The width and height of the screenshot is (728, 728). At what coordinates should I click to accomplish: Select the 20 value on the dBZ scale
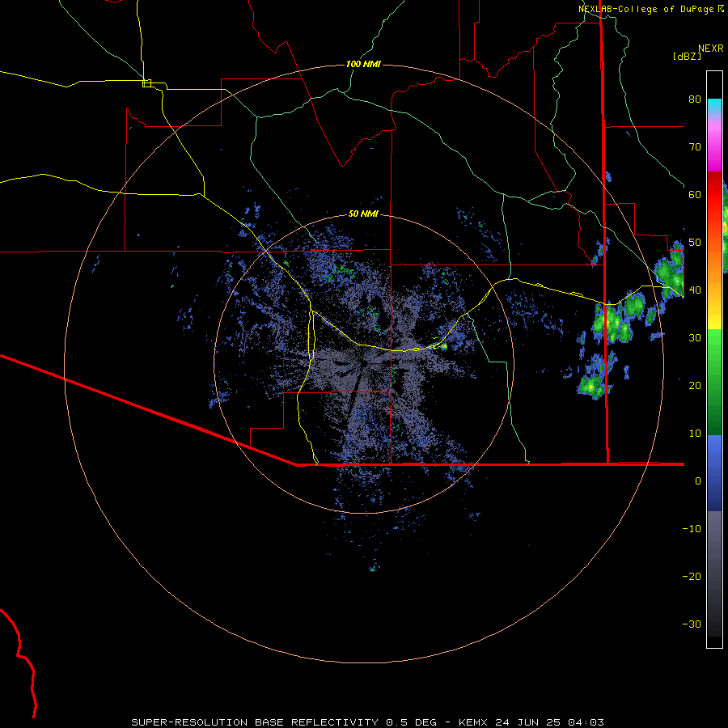coord(695,385)
